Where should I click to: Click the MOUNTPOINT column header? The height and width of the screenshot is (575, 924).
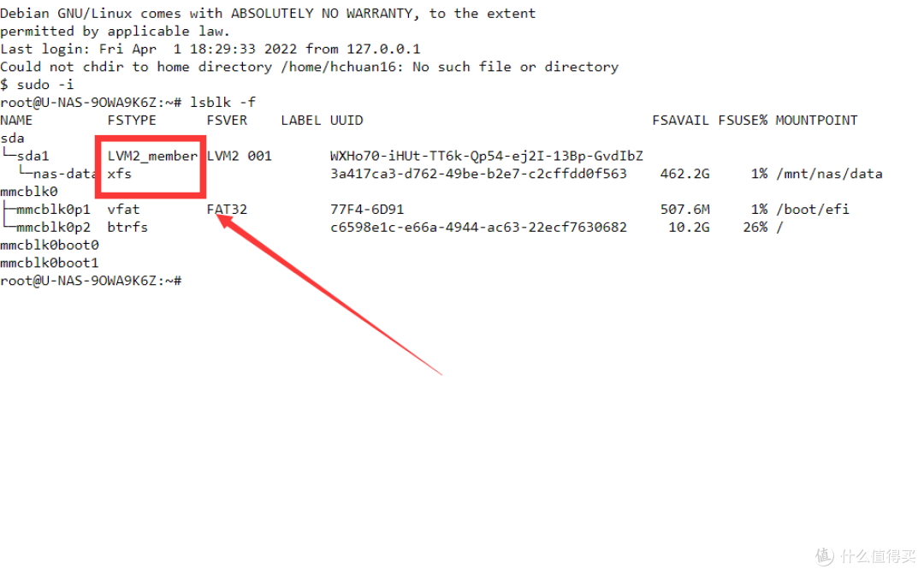point(817,121)
